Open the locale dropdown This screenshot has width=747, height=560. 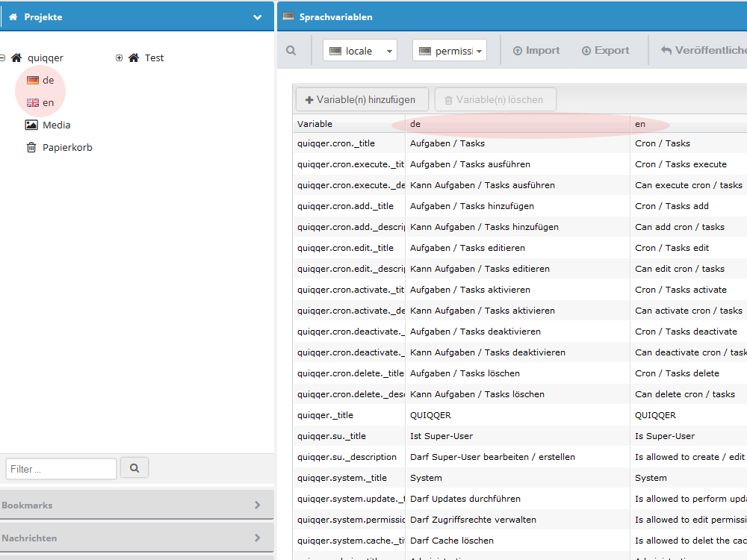(360, 51)
